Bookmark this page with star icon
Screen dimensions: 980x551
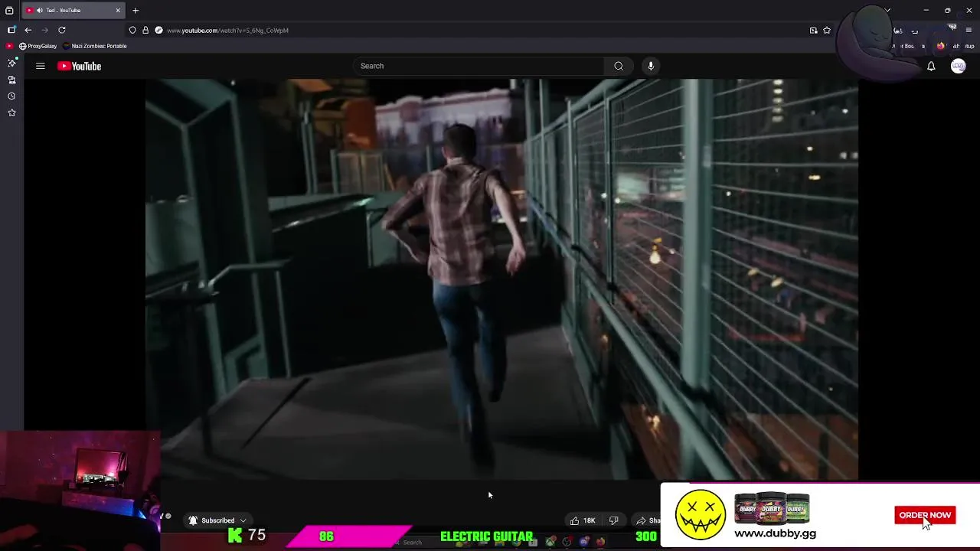coord(827,30)
